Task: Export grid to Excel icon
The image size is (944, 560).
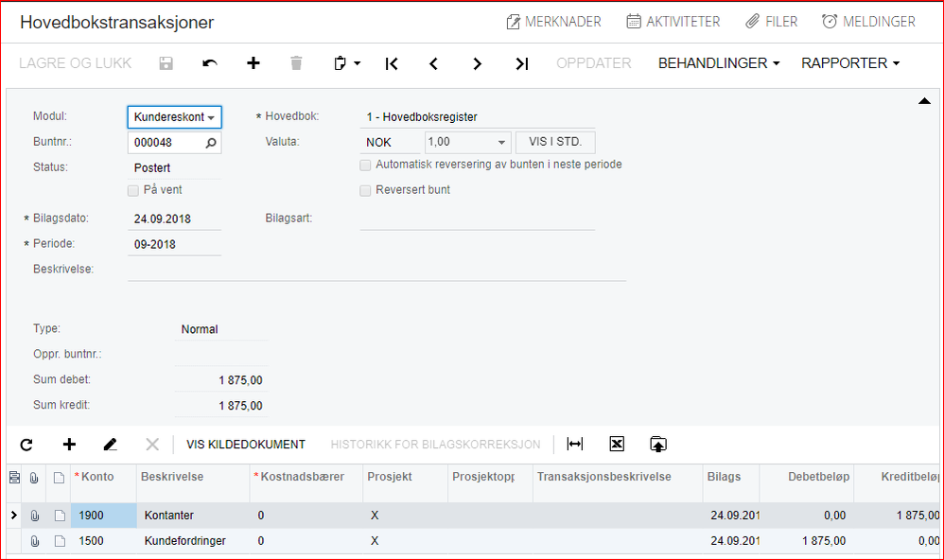Action: [617, 445]
